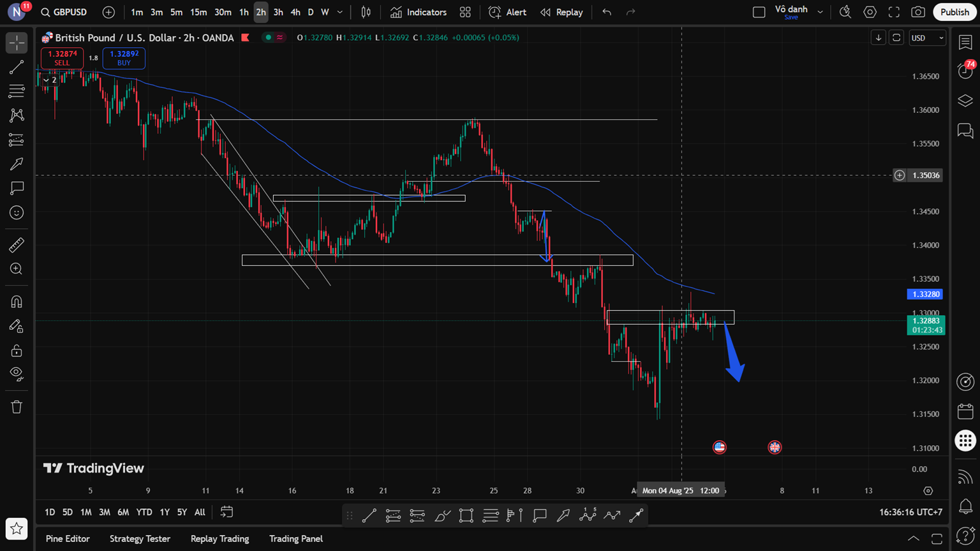Toggle stay in drawing mode
The image size is (980, 551).
coord(17,326)
